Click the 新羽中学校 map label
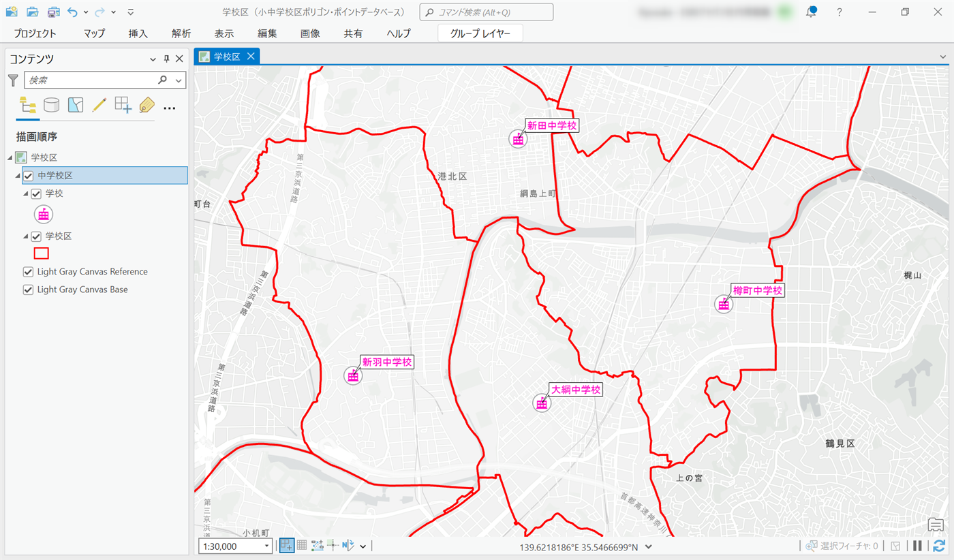The height and width of the screenshot is (560, 954). [x=387, y=362]
